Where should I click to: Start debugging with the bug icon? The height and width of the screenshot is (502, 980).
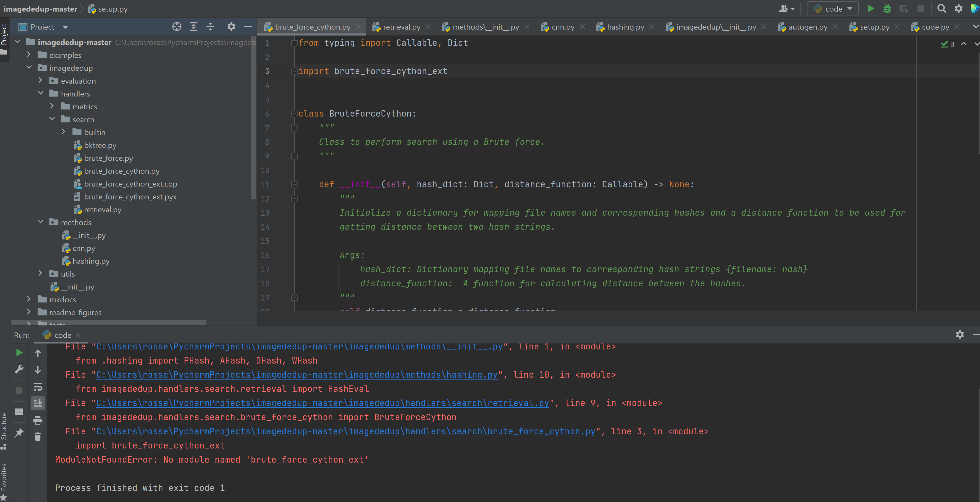887,8
